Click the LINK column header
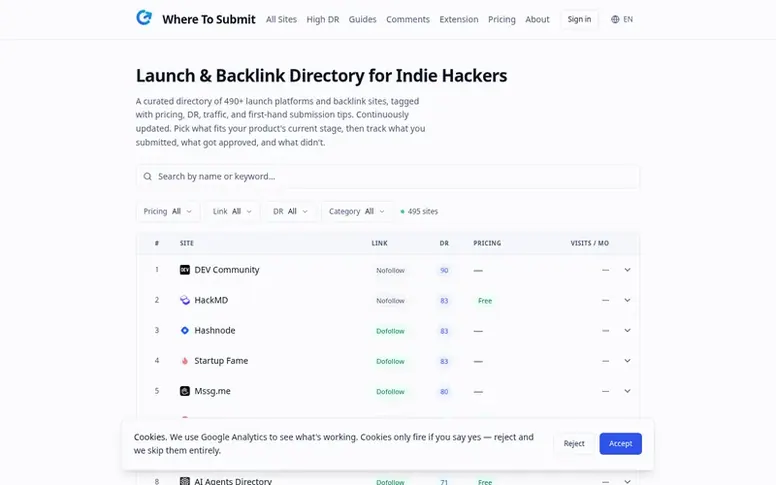Image resolution: width=776 pixels, height=485 pixels. point(380,243)
